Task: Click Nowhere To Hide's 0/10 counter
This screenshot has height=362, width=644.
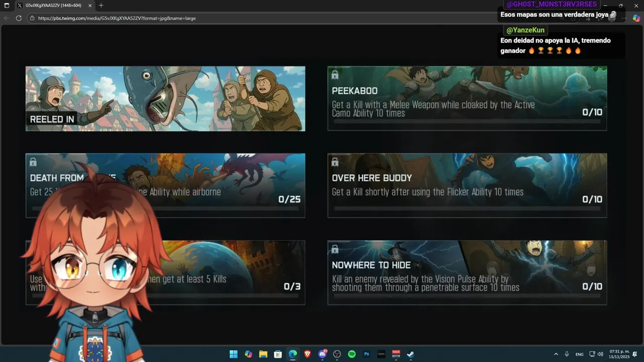Action: coord(592,287)
